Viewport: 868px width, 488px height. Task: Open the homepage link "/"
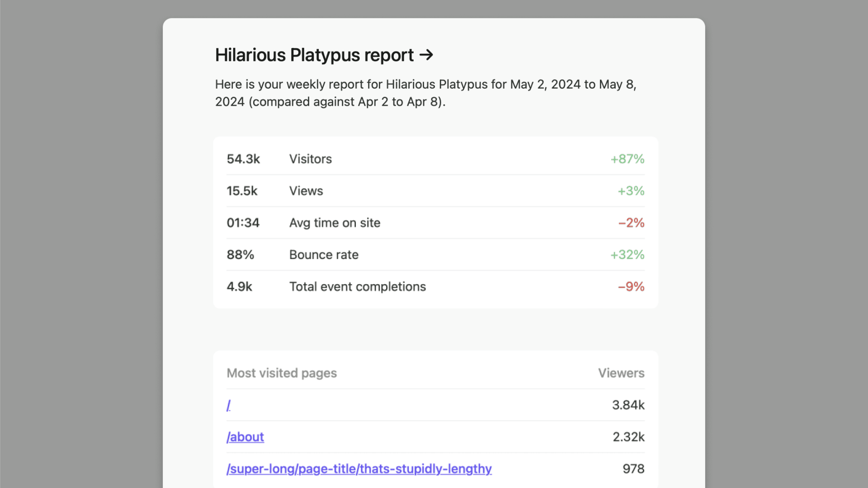click(229, 405)
